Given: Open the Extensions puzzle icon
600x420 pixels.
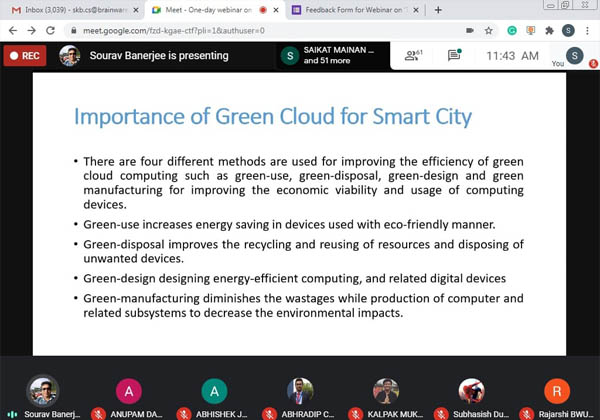Looking at the screenshot, I should [x=549, y=31].
